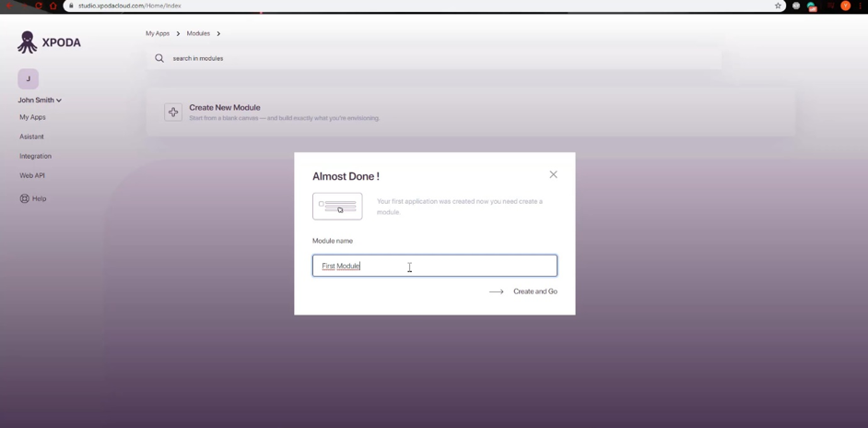868x428 pixels.
Task: Click Create and Go
Action: (535, 291)
